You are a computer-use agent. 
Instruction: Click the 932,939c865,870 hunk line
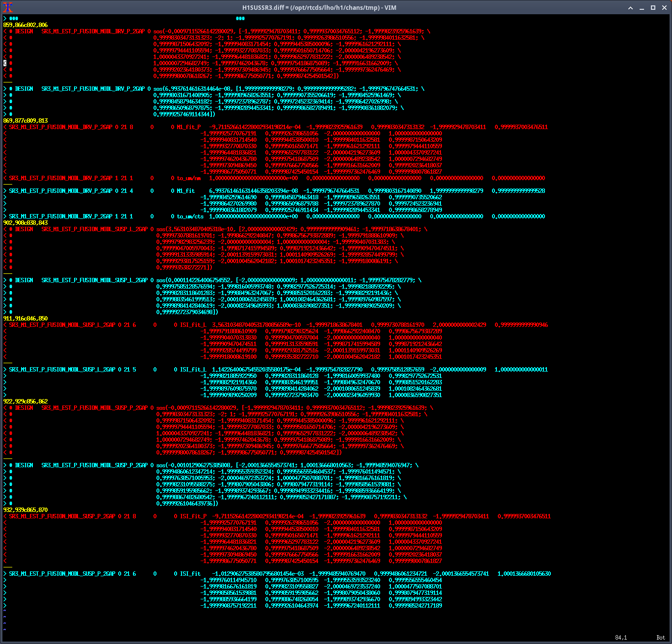[26, 510]
